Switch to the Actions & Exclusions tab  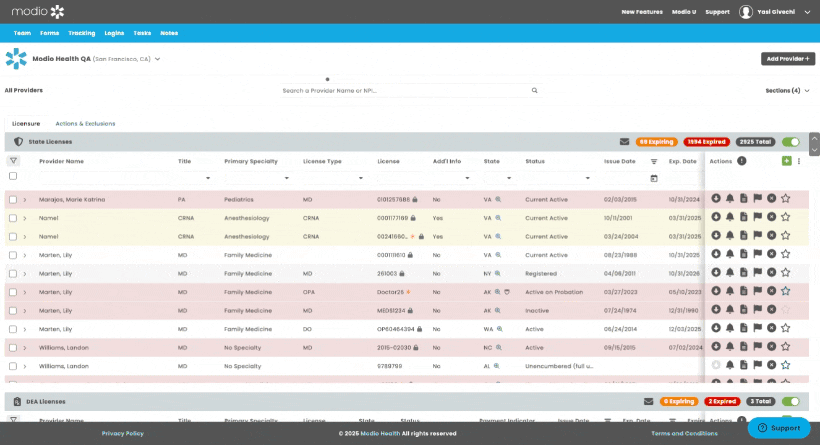pyautogui.click(x=85, y=123)
